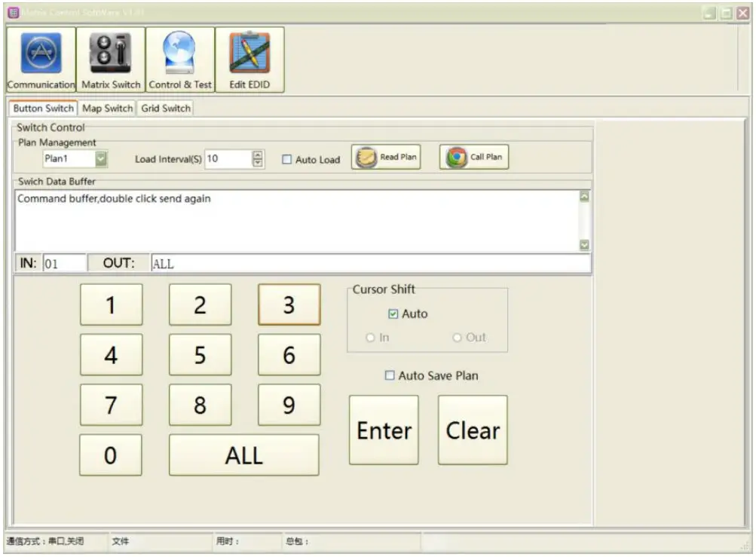The image size is (756, 557).
Task: Click the large Clear button
Action: 473,430
